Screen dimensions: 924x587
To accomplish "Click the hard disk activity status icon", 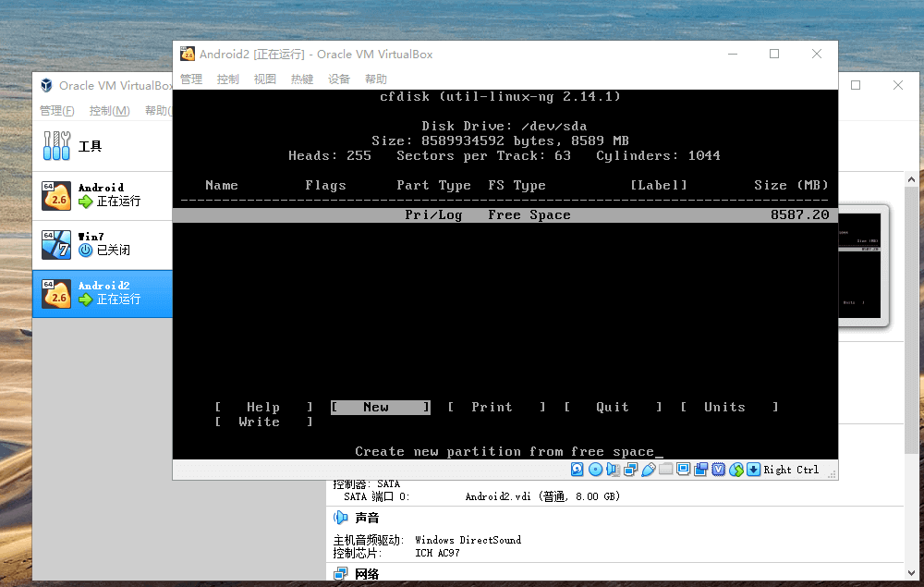I will pos(577,470).
